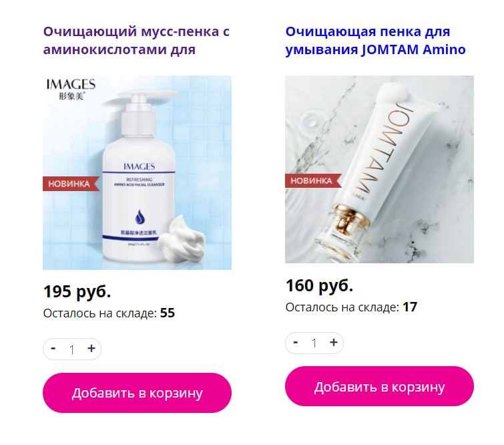The width and height of the screenshot is (504, 445).
Task: Open the 'Очищающий мусс-пенка с аминокислотами' product link
Action: (x=137, y=41)
